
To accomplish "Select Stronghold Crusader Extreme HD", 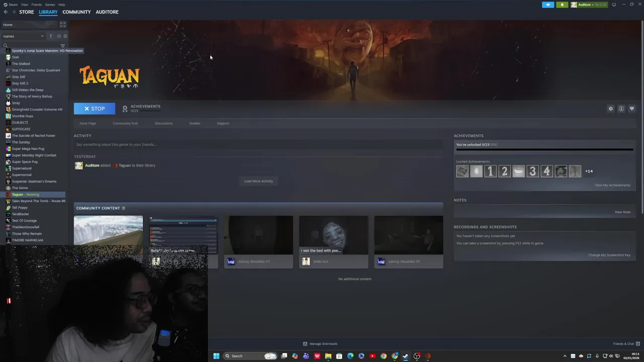I will click(x=37, y=110).
